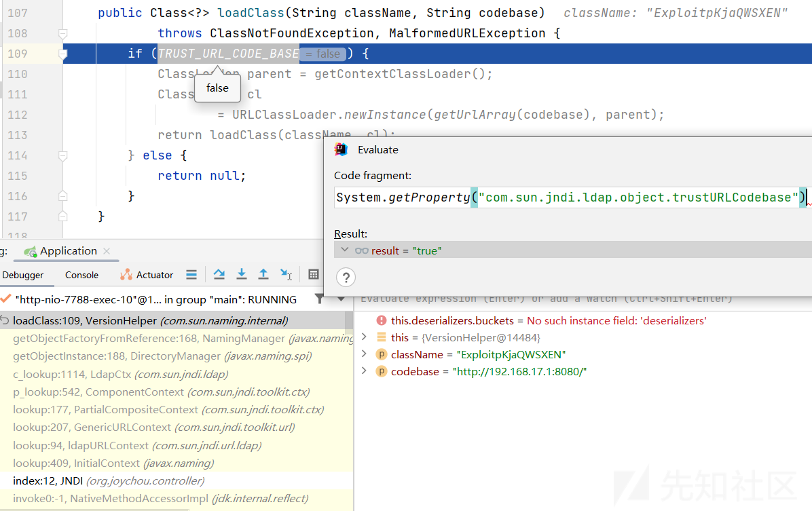This screenshot has width=812, height=511.
Task: Click inside the Code fragment input field
Action: pyautogui.click(x=567, y=197)
